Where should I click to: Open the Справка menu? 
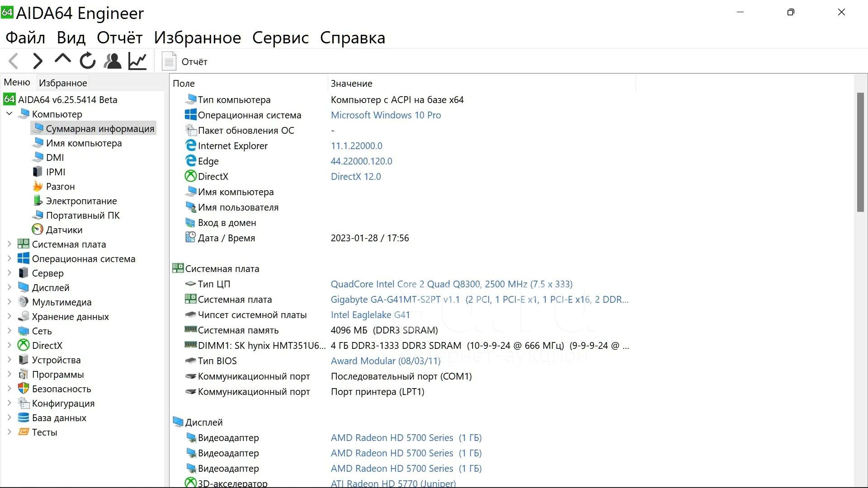coord(353,38)
